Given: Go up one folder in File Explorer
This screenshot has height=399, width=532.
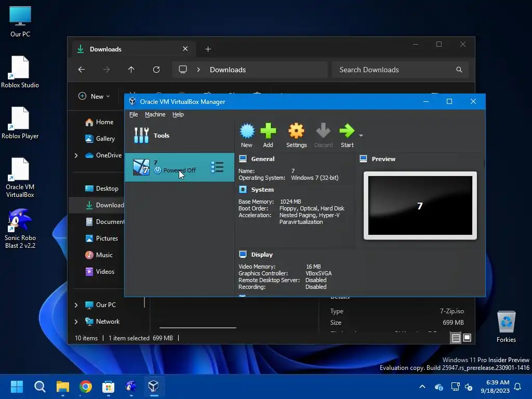Looking at the screenshot, I should click(x=131, y=70).
